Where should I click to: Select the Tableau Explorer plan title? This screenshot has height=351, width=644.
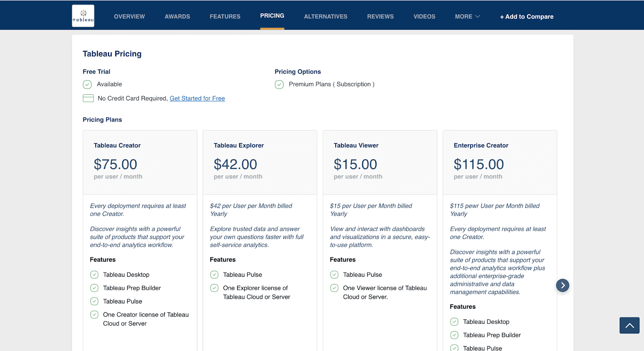pos(239,145)
